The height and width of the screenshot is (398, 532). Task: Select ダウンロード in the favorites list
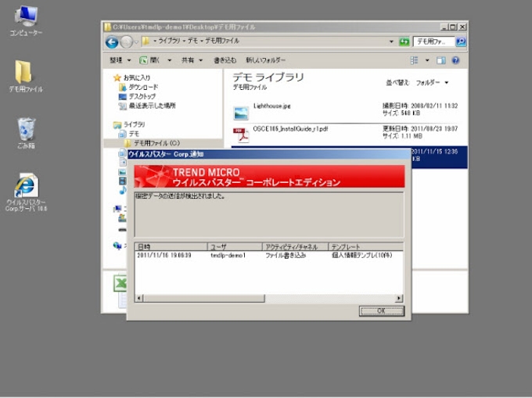(x=143, y=87)
